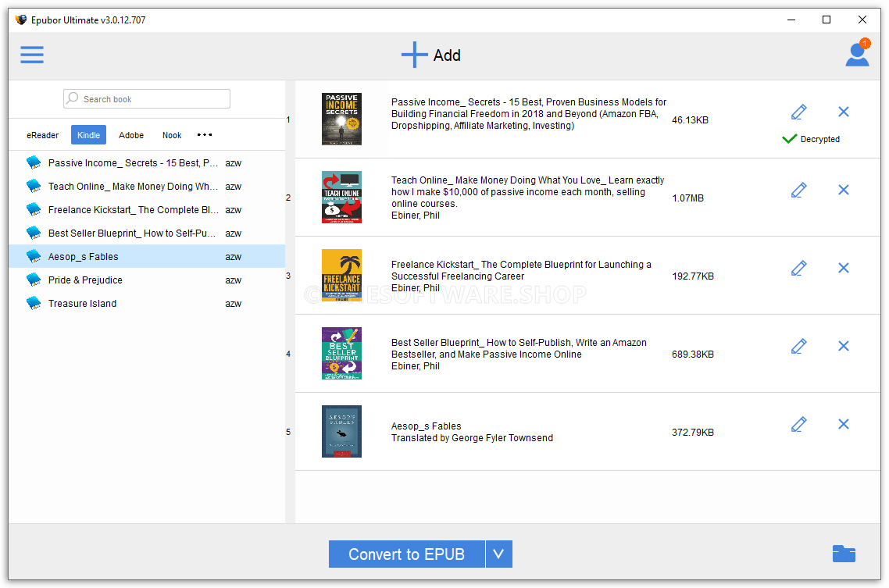This screenshot has height=588, width=889.
Task: Click 'Translated by George Fyler Townsend' text
Action: tap(472, 438)
